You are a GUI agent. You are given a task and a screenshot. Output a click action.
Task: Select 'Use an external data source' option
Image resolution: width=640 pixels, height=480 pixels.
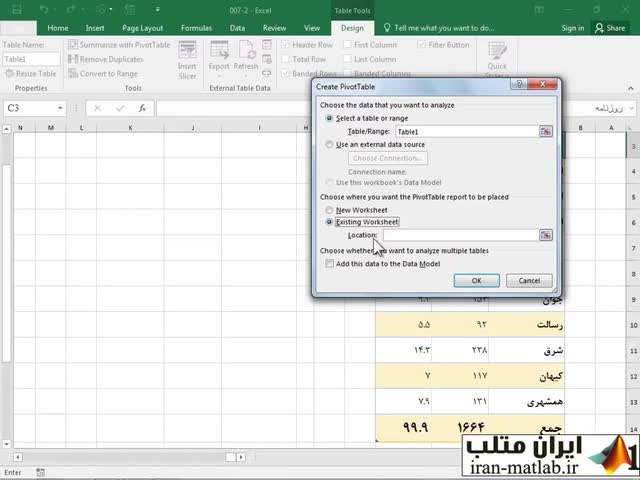[x=329, y=144]
